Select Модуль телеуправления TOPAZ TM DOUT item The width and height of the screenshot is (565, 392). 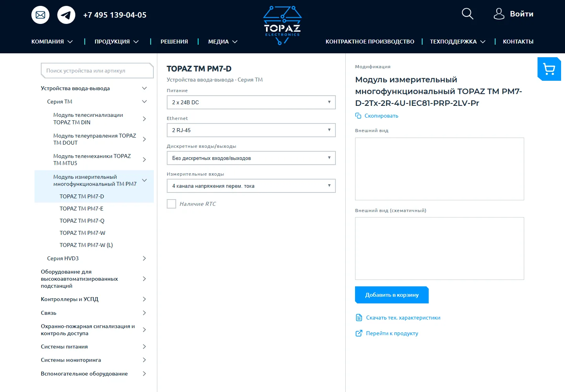pyautogui.click(x=95, y=139)
